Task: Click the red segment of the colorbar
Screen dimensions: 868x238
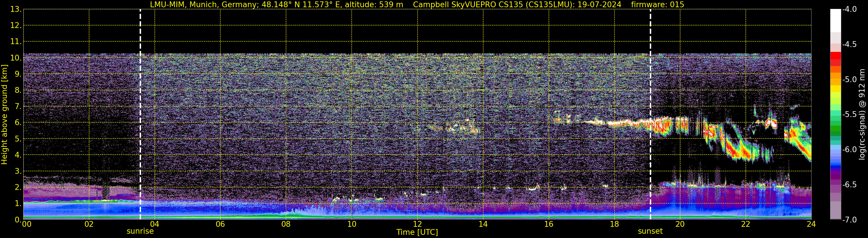Action: tap(835, 56)
